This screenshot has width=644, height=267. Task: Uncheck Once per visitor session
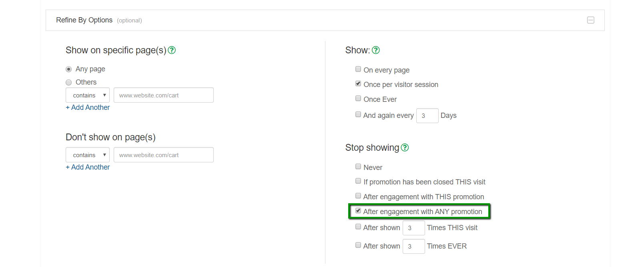pos(358,83)
